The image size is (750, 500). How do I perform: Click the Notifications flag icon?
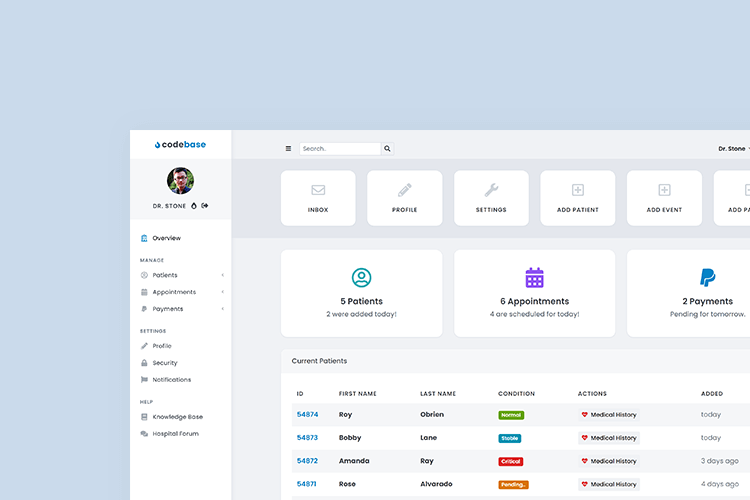pyautogui.click(x=144, y=379)
